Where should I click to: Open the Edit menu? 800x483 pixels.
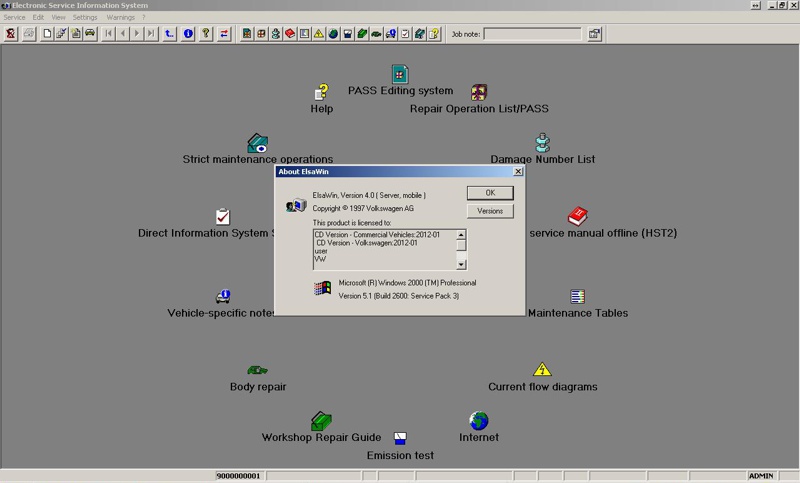(38, 17)
